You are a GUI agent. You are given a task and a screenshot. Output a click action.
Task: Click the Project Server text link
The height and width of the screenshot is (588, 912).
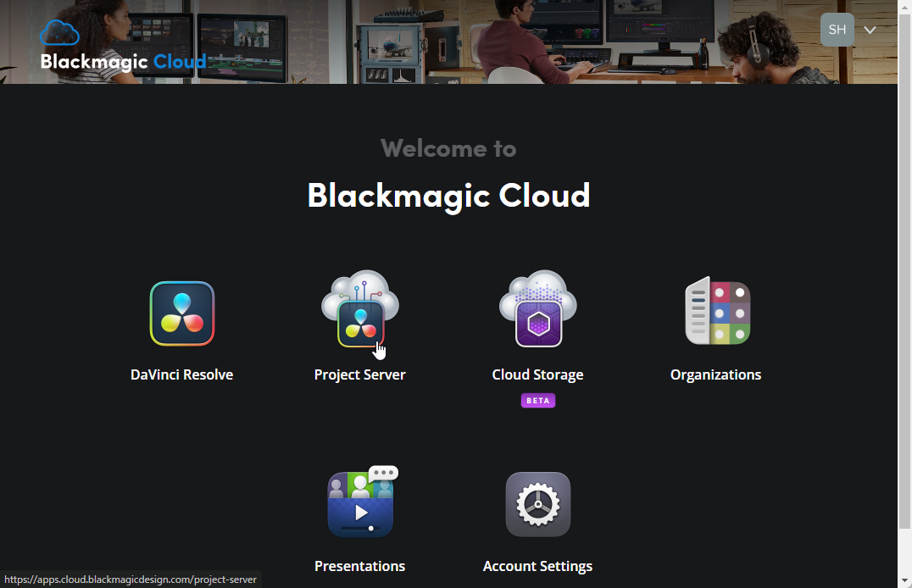pos(359,374)
